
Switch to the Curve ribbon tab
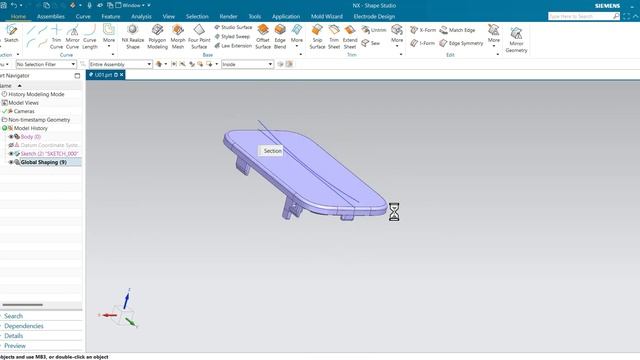tap(83, 16)
